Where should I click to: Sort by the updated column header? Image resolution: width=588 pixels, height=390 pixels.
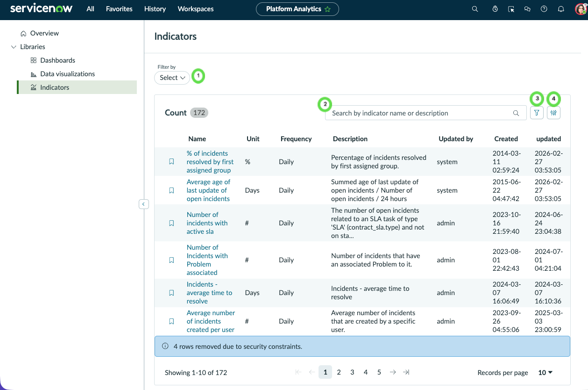click(x=549, y=139)
